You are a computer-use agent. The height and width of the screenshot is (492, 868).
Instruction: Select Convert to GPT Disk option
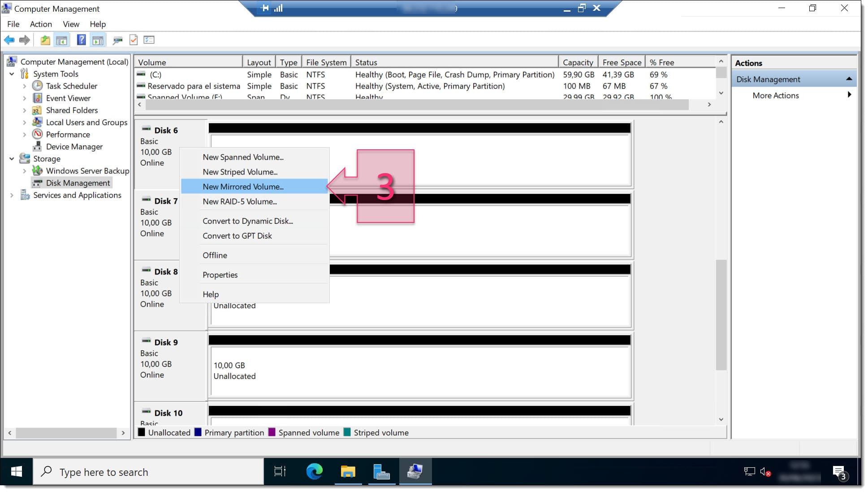click(x=255, y=235)
